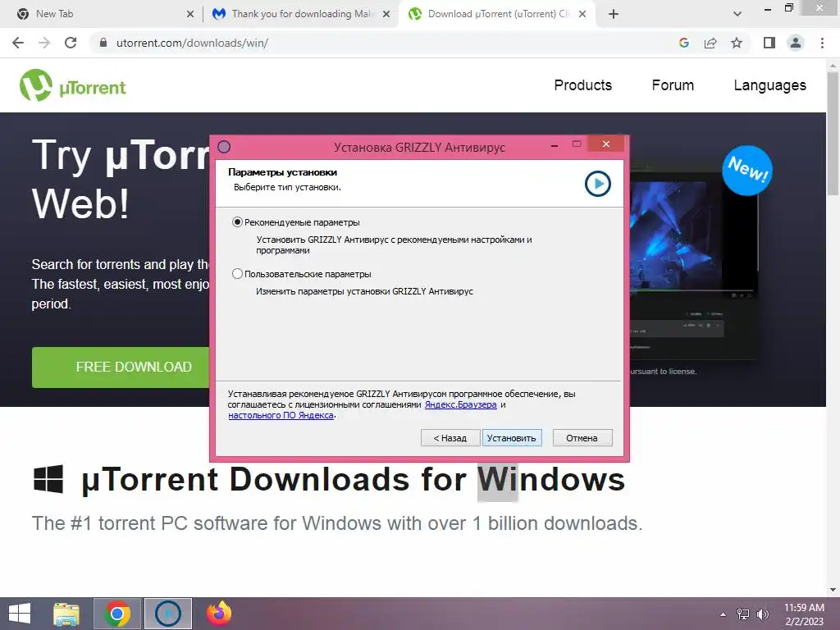Open the Chrome three-dot menu

coord(822,43)
